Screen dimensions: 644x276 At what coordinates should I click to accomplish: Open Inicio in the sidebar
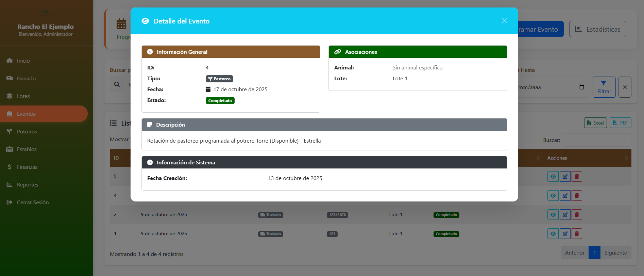coord(44,61)
